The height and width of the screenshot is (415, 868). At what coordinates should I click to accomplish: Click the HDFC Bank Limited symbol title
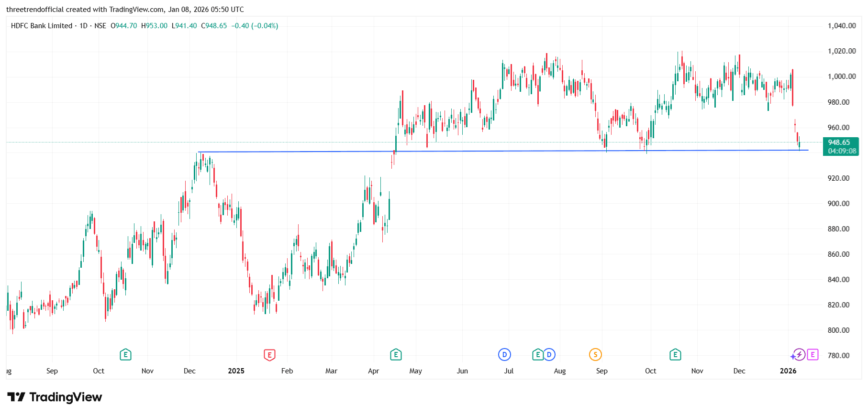(42, 26)
